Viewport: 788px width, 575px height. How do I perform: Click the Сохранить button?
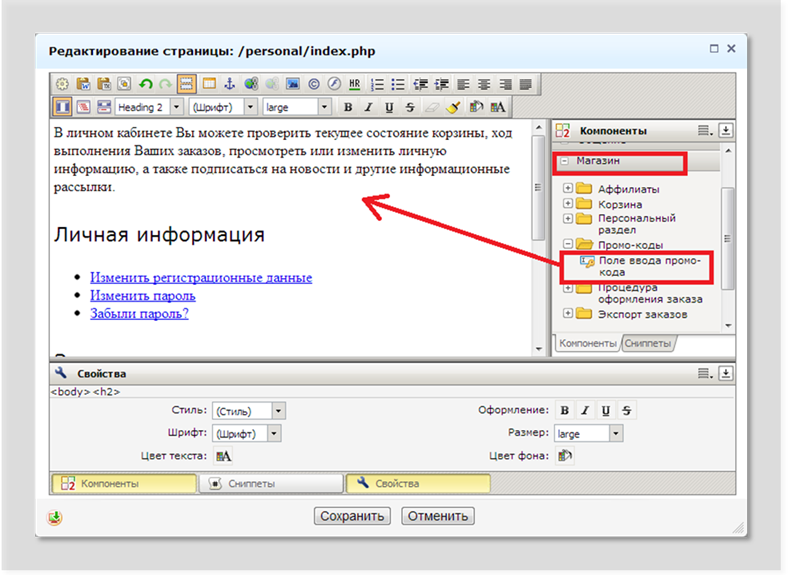pos(351,517)
